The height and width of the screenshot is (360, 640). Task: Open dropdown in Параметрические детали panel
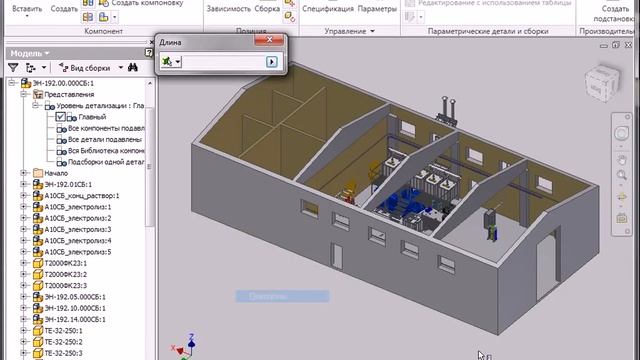420,17
